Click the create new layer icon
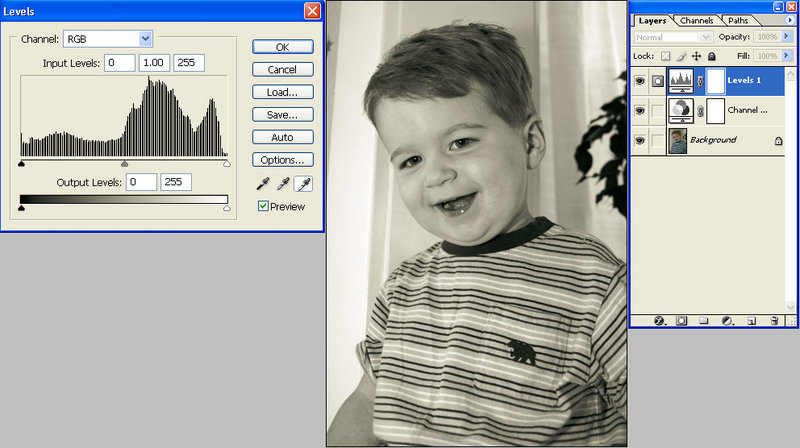The width and height of the screenshot is (800, 448). click(752, 321)
